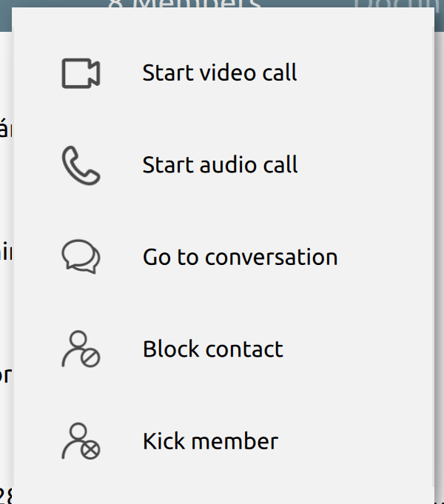This screenshot has height=504, width=444.
Task: Choose the 'Start audio call' text entry
Action: [x=221, y=165]
